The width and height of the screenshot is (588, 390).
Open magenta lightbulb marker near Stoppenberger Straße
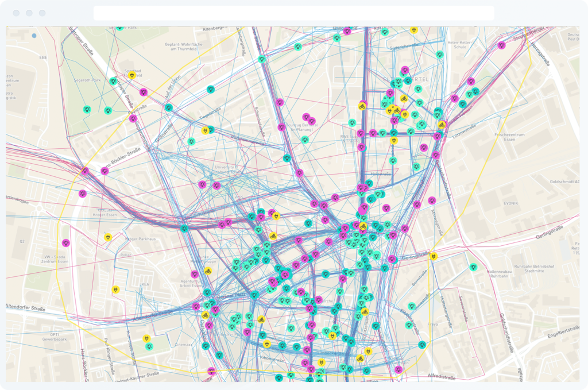point(501,45)
